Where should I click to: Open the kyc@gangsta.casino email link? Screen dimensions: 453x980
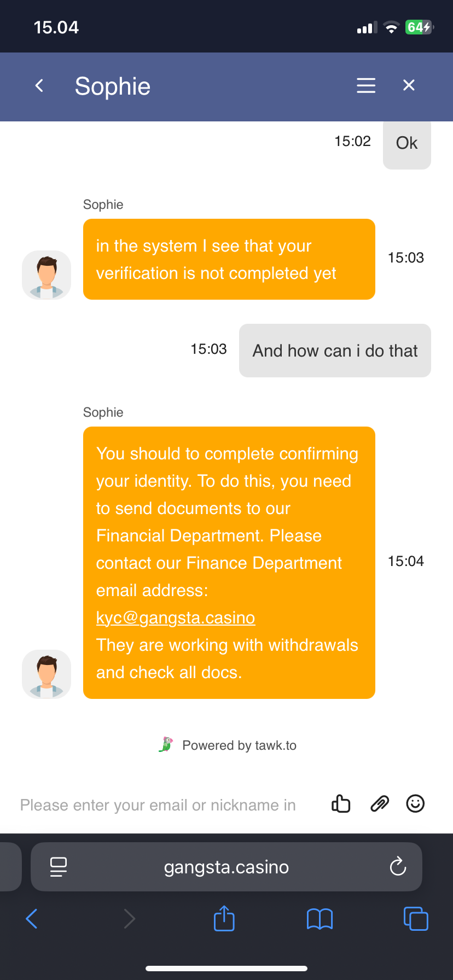coord(176,618)
